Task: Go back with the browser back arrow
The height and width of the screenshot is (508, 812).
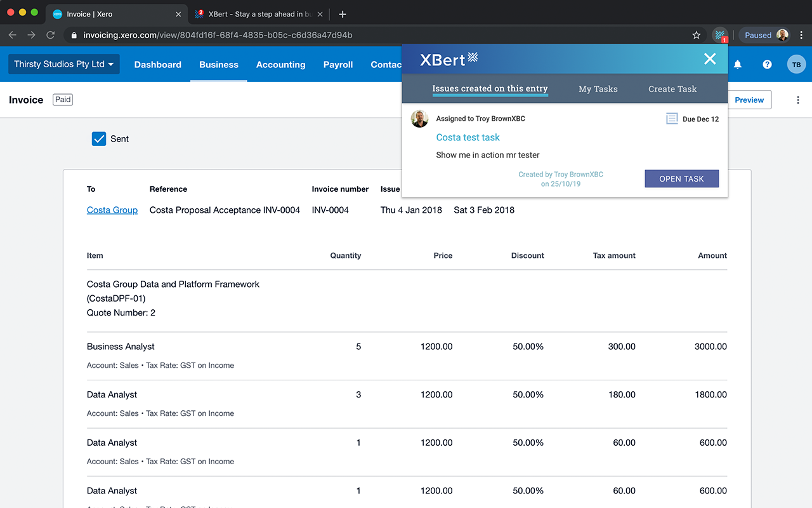Action: coord(13,36)
